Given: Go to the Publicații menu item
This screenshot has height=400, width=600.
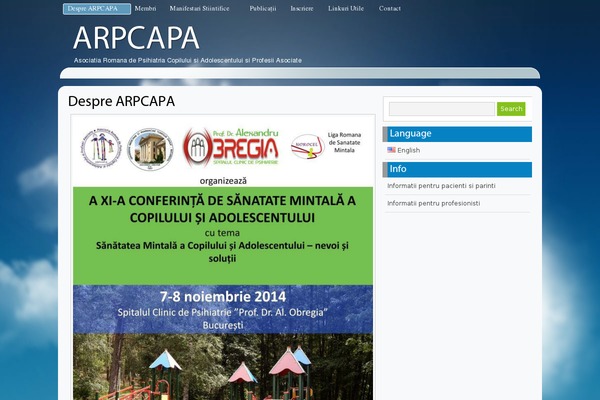Looking at the screenshot, I should (263, 8).
